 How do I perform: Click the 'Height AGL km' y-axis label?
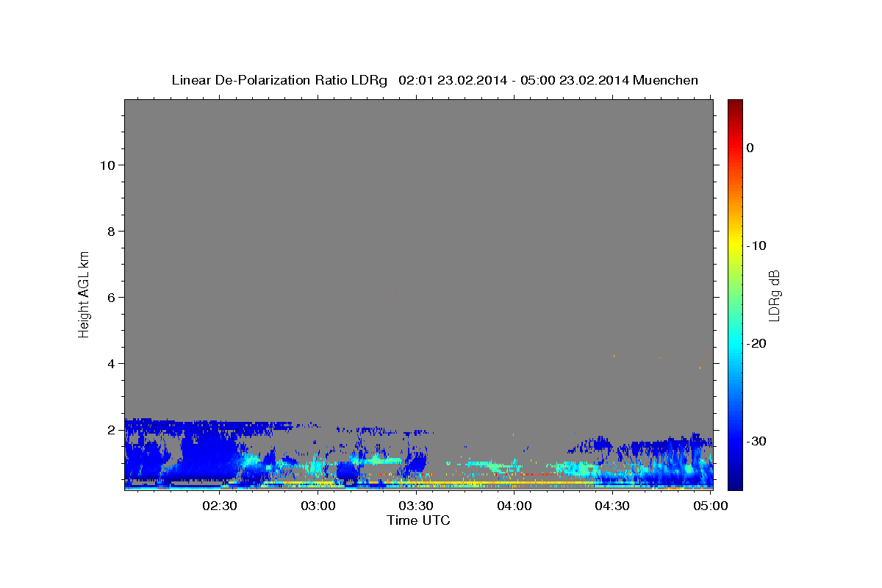tap(84, 293)
